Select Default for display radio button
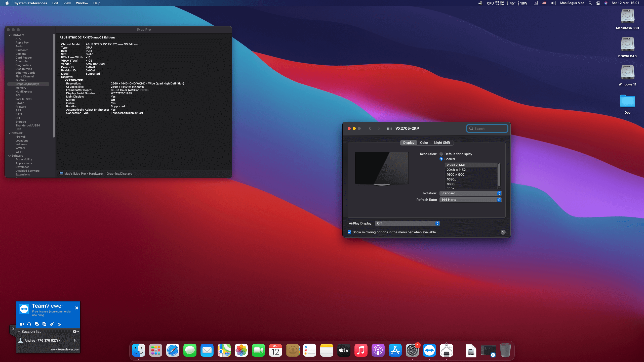644x362 pixels. click(x=441, y=154)
